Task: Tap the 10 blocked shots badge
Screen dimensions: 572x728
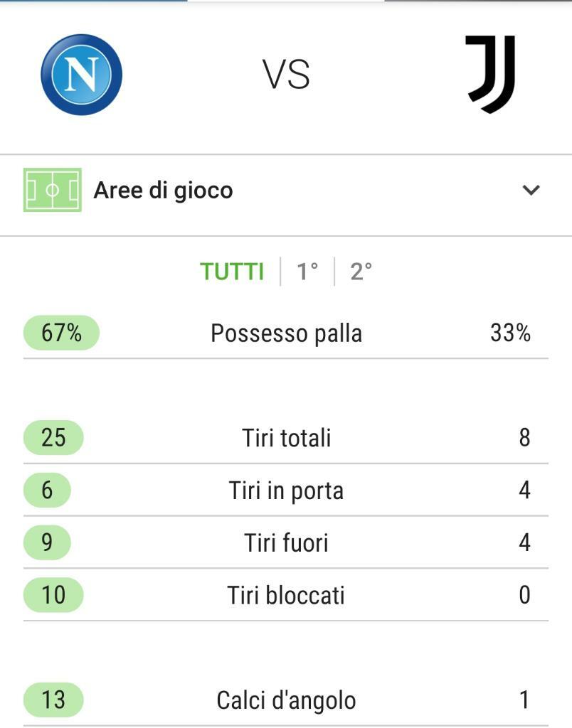Action: click(x=53, y=595)
